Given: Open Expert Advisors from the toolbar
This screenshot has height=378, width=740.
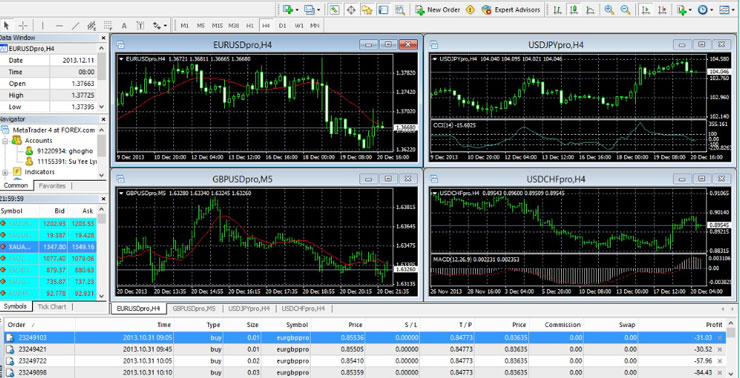Looking at the screenshot, I should pyautogui.click(x=510, y=9).
